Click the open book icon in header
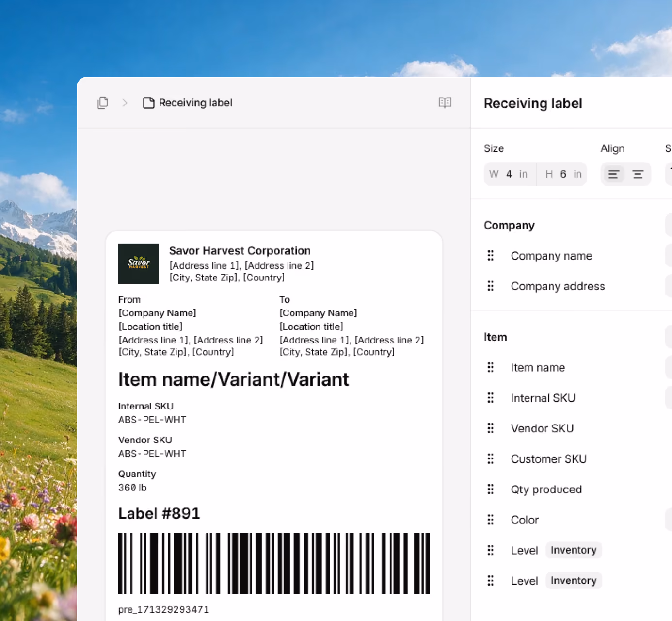 (x=445, y=102)
